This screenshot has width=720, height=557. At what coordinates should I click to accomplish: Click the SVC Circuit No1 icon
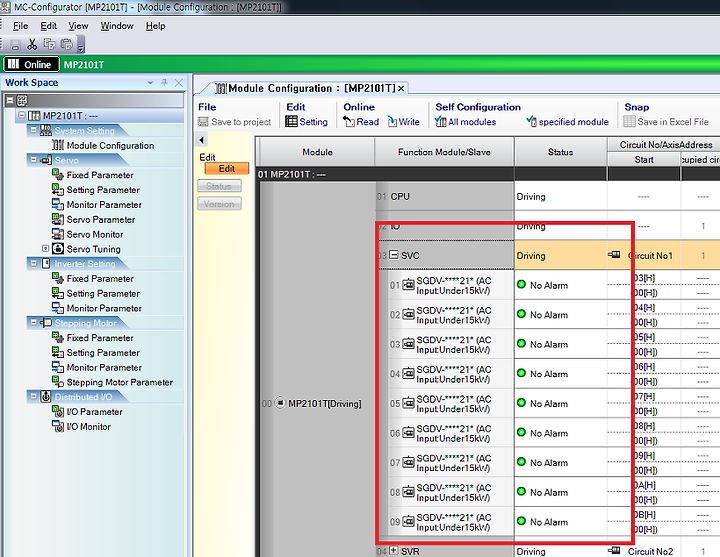(614, 254)
